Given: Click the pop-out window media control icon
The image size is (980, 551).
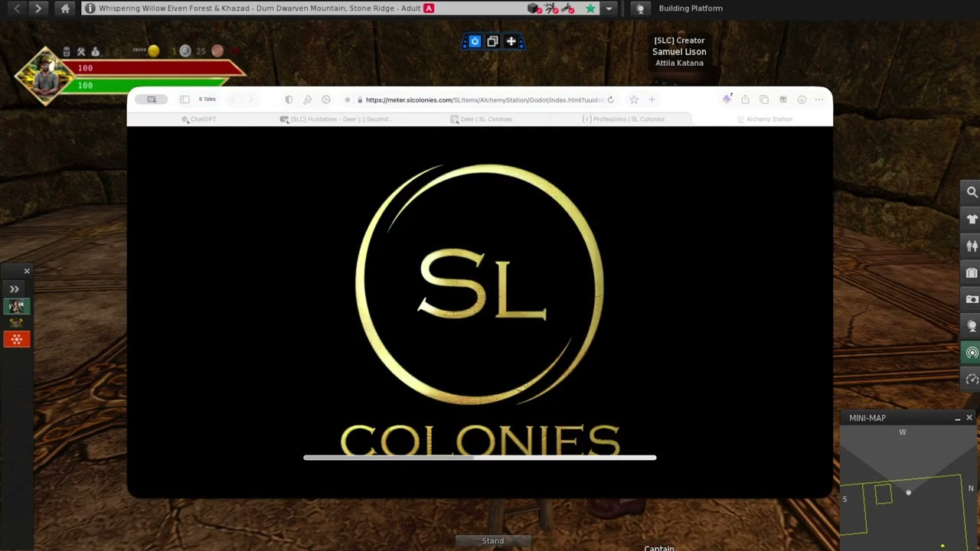Looking at the screenshot, I should (x=492, y=41).
